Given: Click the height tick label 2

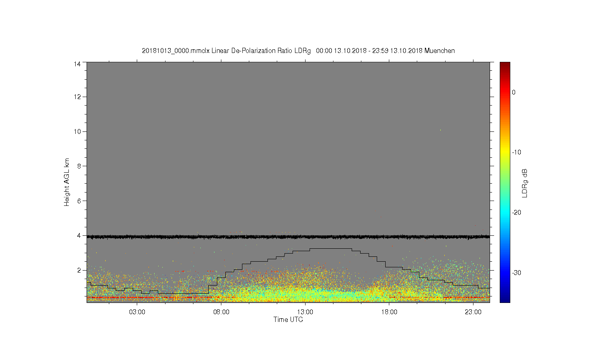Looking at the screenshot, I should pos(79,270).
